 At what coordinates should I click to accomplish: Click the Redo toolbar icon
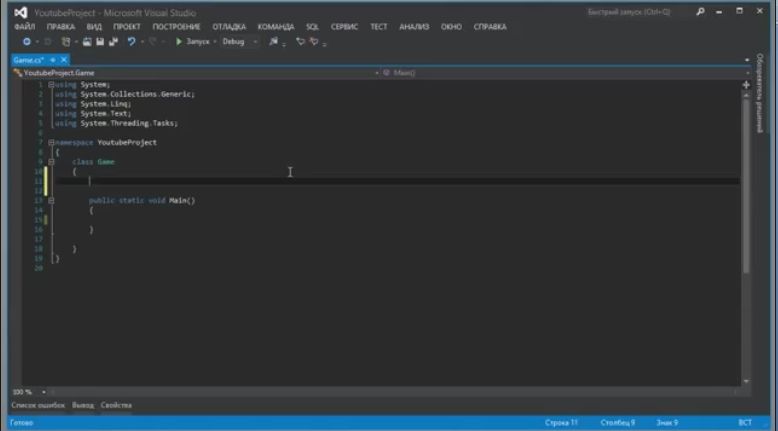coord(153,42)
